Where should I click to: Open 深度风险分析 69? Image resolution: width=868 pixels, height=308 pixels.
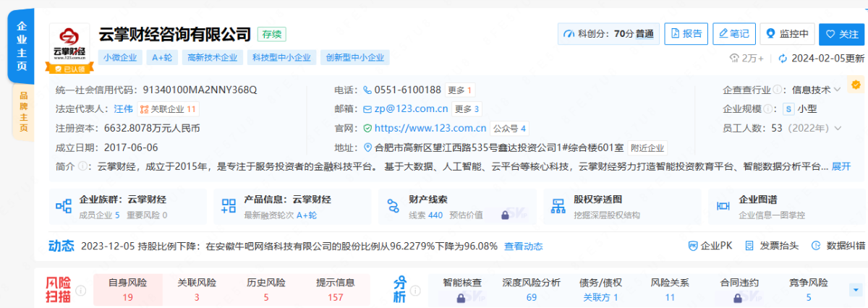tap(531, 289)
